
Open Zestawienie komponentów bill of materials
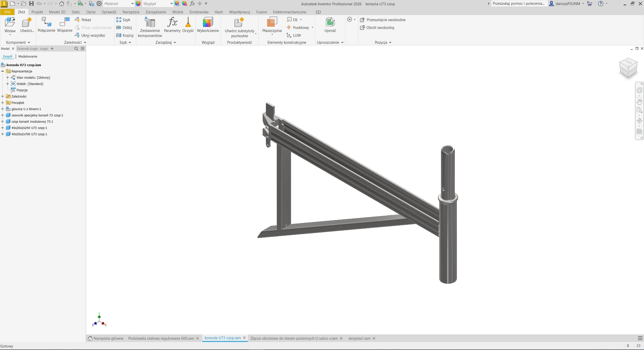tap(150, 22)
